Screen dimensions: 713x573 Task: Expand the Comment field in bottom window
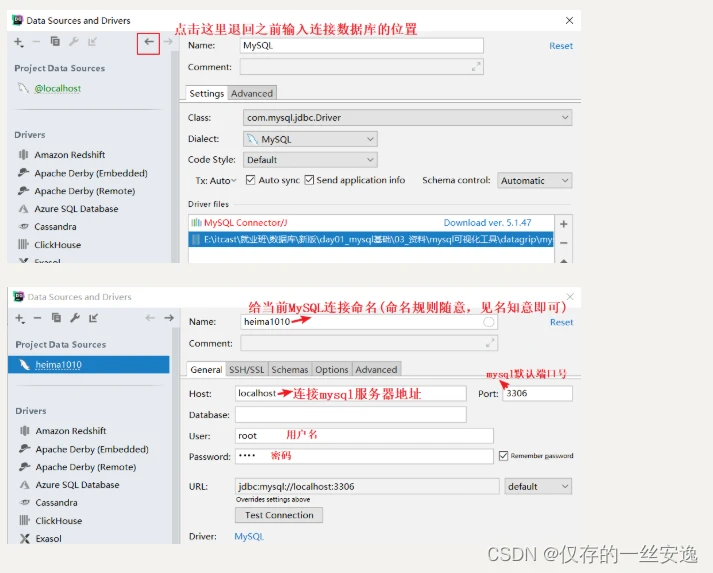(x=490, y=343)
